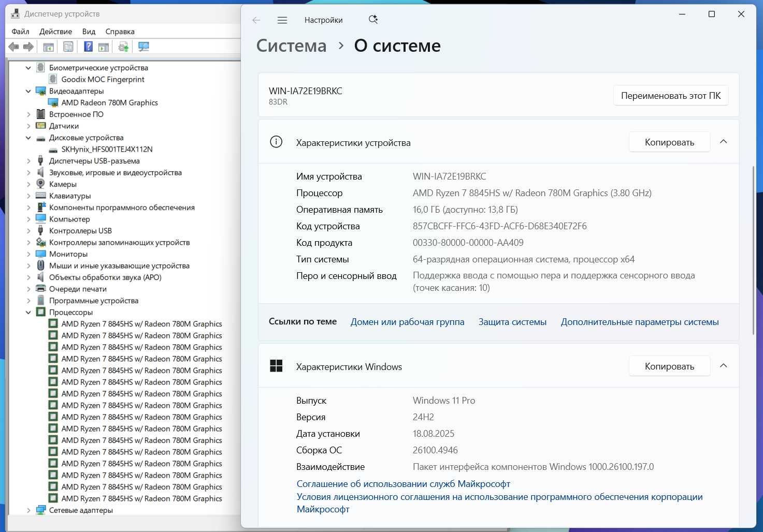Click the Мониторы category icon

[40, 254]
